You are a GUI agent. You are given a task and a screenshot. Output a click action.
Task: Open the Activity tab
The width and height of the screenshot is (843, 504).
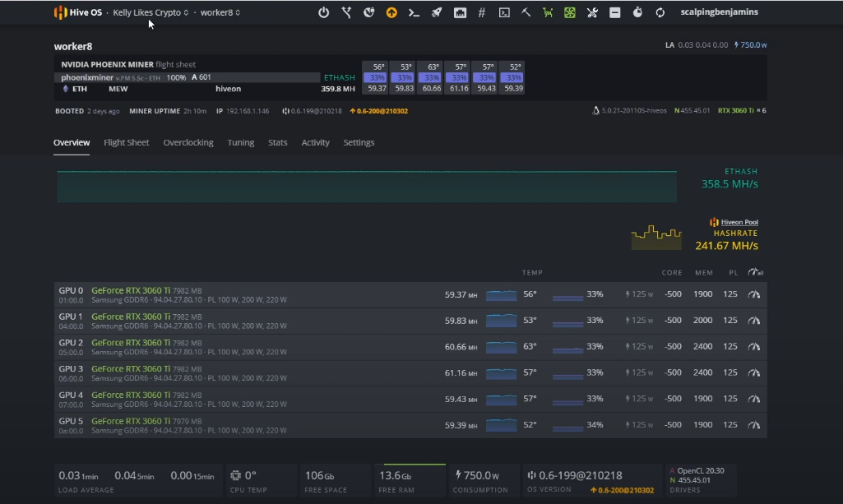[x=315, y=142]
